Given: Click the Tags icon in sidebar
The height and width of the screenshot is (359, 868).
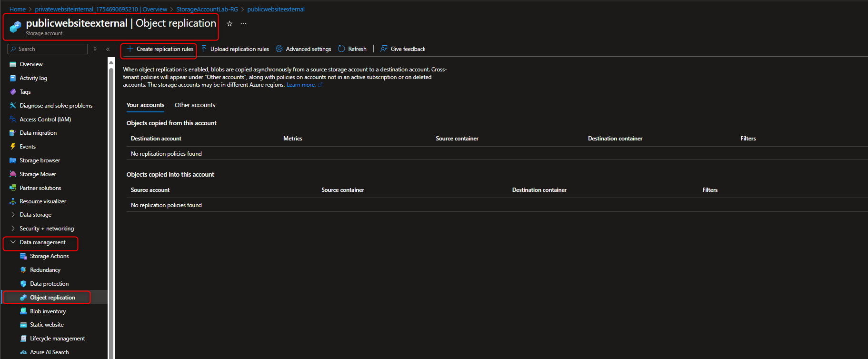Looking at the screenshot, I should tap(13, 92).
